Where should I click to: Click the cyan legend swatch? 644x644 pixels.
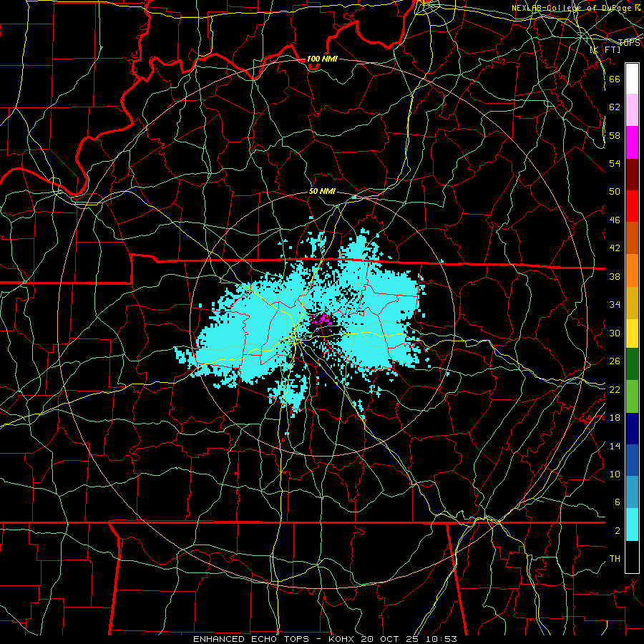click(x=632, y=525)
